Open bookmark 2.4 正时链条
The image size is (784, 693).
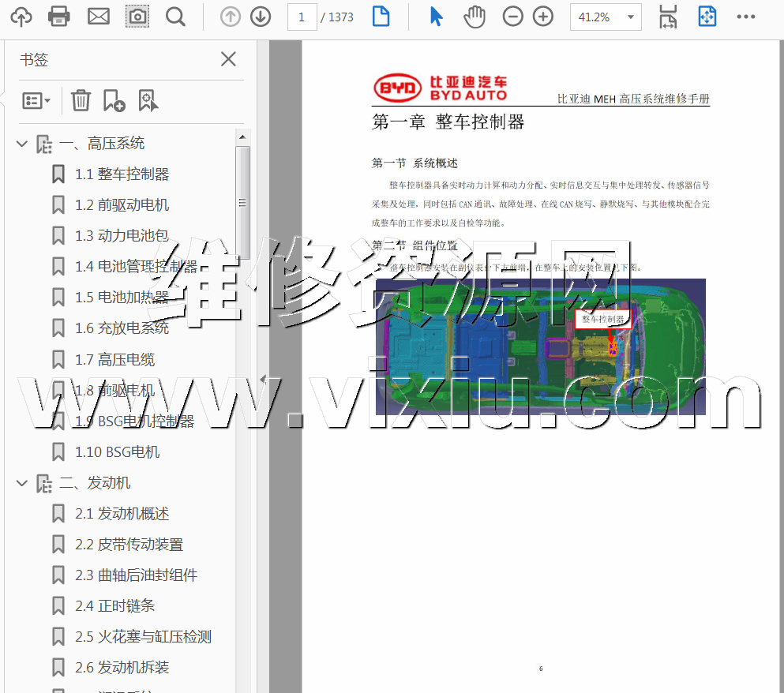(x=114, y=606)
